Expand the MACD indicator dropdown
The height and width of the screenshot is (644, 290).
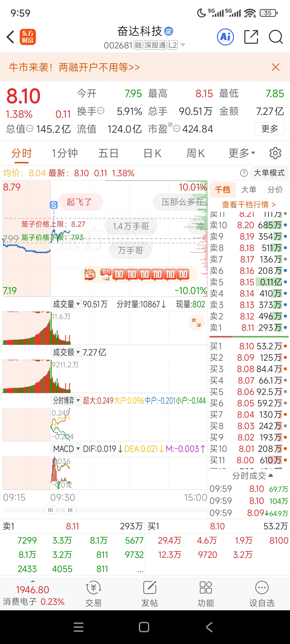pos(66,449)
